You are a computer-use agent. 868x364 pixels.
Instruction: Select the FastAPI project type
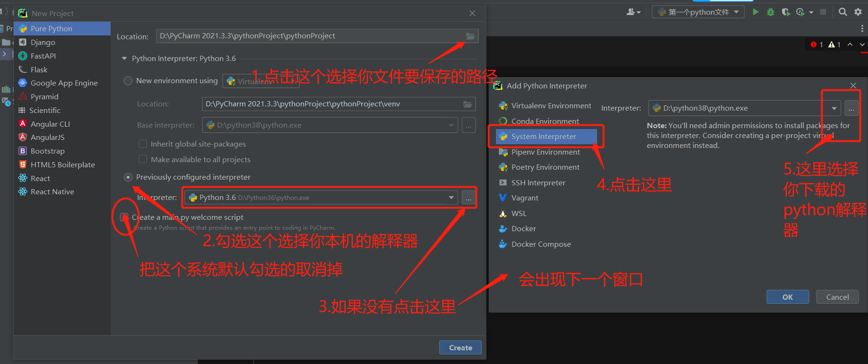pyautogui.click(x=62, y=56)
